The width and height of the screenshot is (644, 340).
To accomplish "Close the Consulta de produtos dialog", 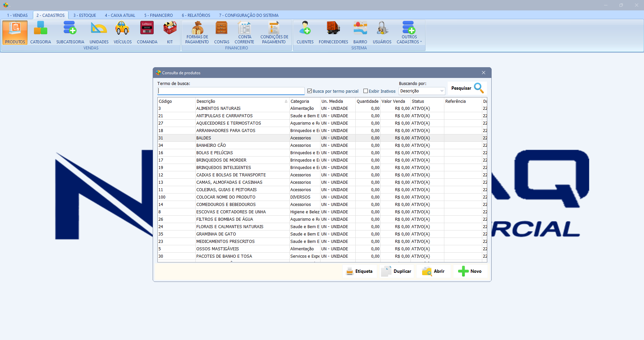I will pyautogui.click(x=484, y=73).
